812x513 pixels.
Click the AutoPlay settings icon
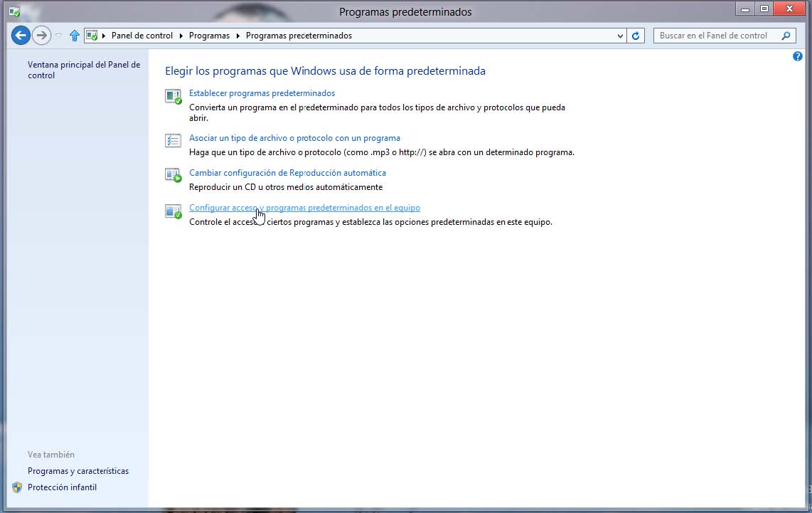click(173, 174)
